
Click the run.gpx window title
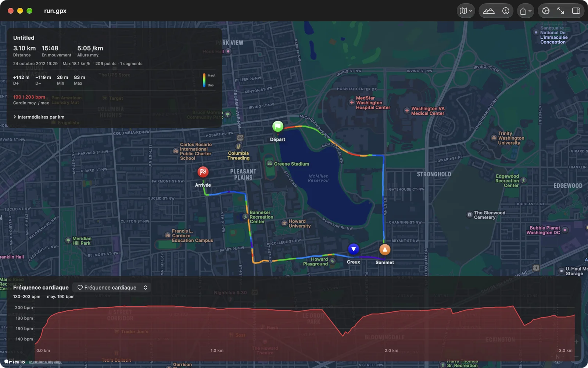[55, 11]
